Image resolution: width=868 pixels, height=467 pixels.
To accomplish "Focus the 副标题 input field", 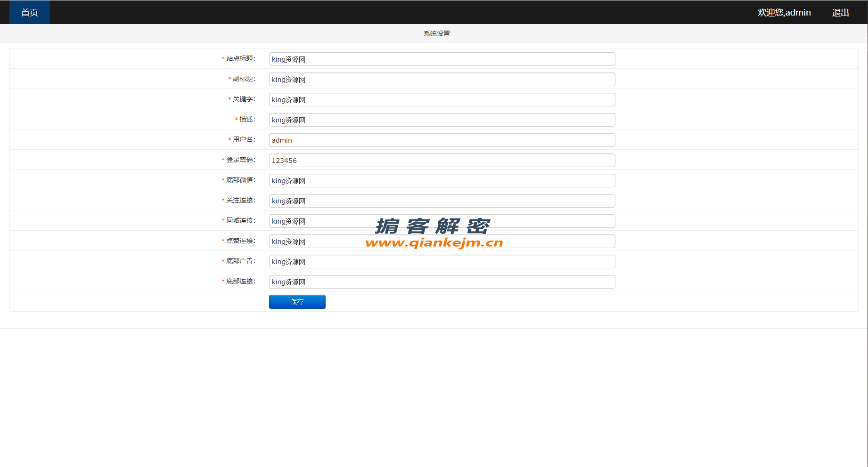I will 442,80.
